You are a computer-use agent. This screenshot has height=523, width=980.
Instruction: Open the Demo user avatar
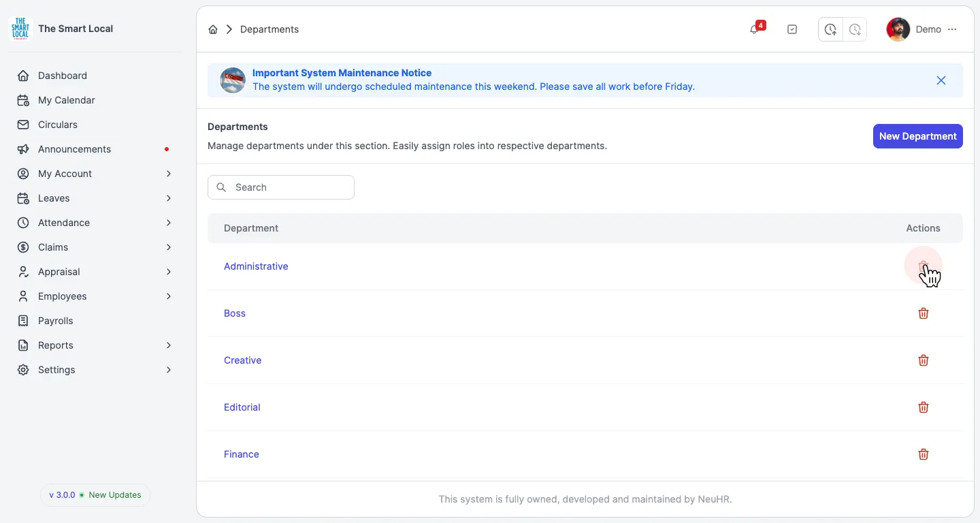898,29
